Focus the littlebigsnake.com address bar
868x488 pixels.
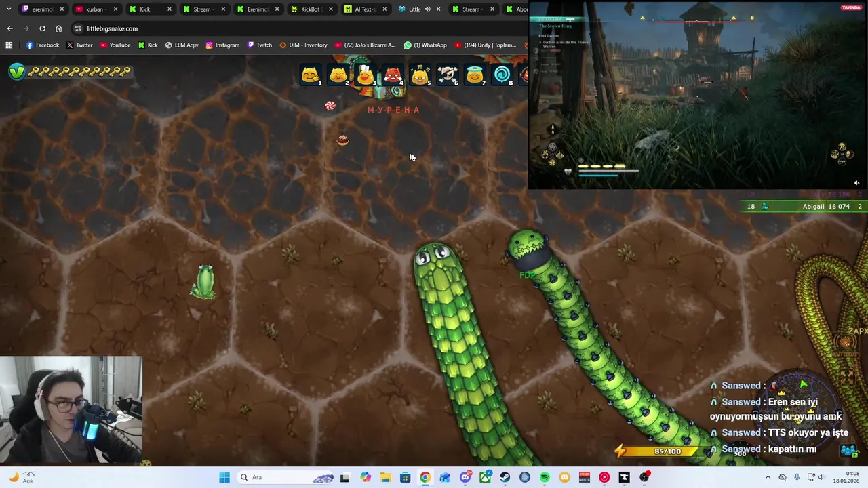(x=298, y=28)
